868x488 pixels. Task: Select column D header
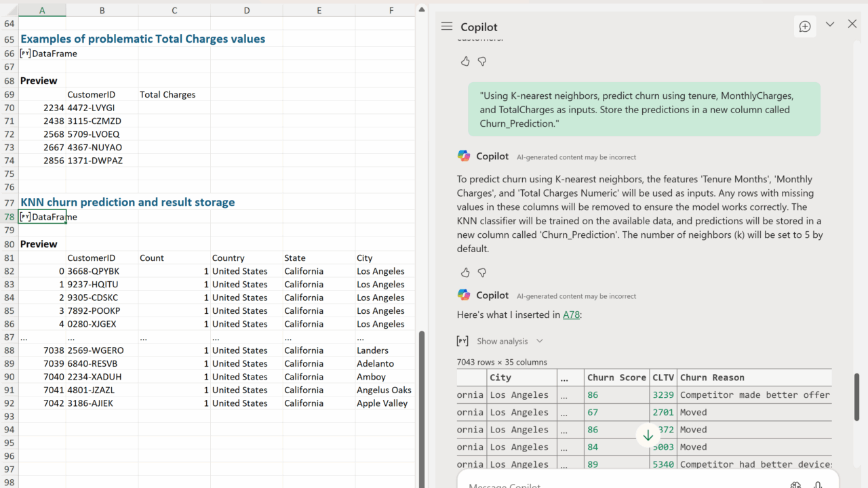(x=246, y=10)
